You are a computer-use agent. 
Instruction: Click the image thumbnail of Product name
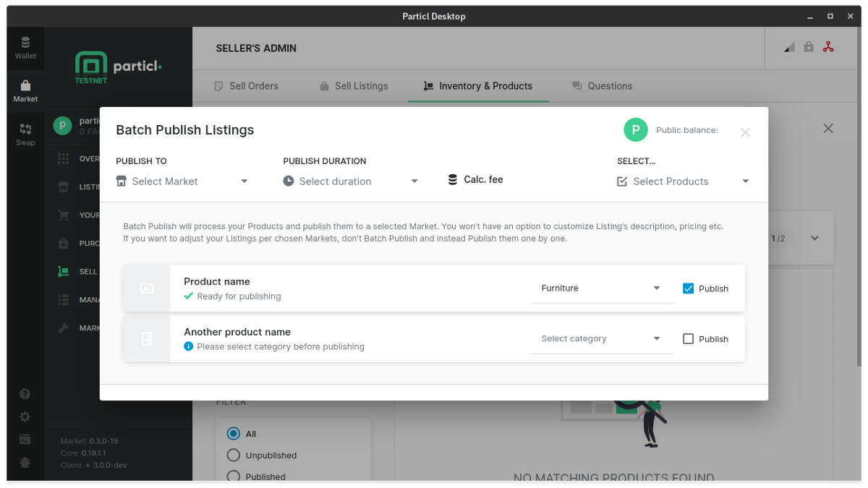pos(147,288)
